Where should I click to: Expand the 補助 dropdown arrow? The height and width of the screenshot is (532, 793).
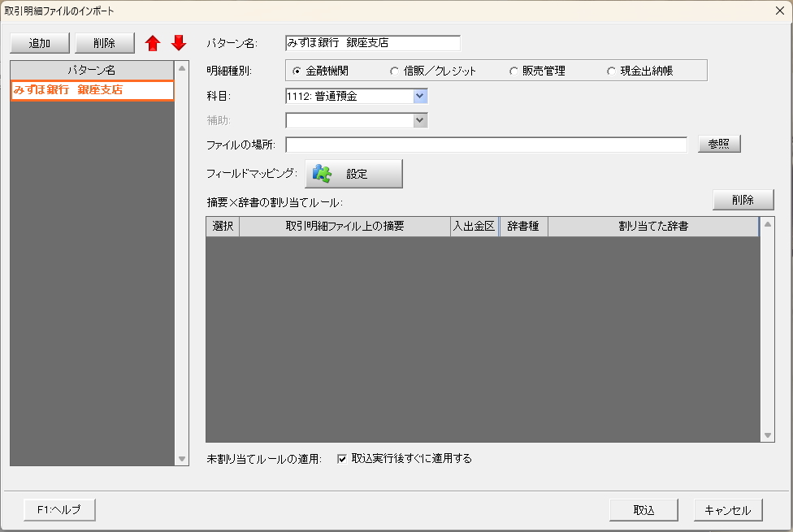pos(420,120)
